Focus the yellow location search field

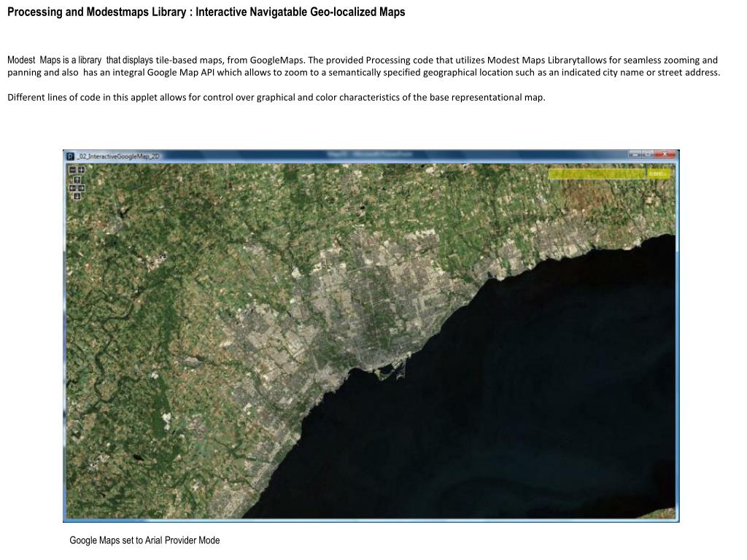tap(597, 174)
